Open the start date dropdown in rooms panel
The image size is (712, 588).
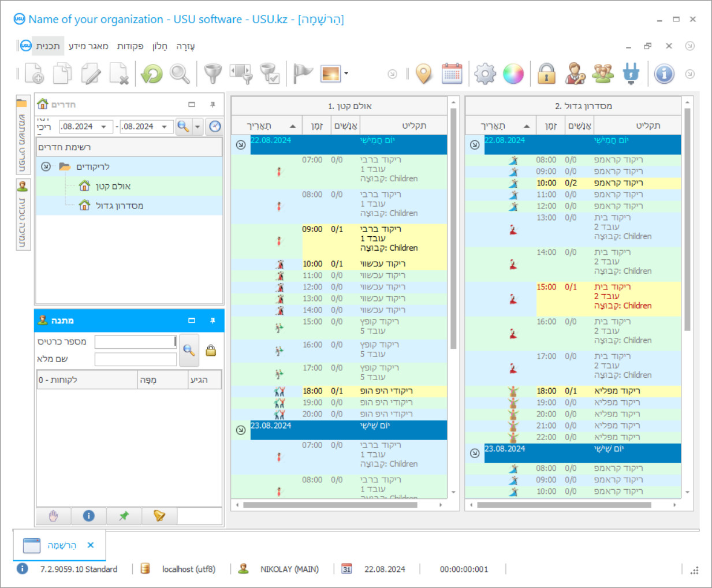click(104, 126)
